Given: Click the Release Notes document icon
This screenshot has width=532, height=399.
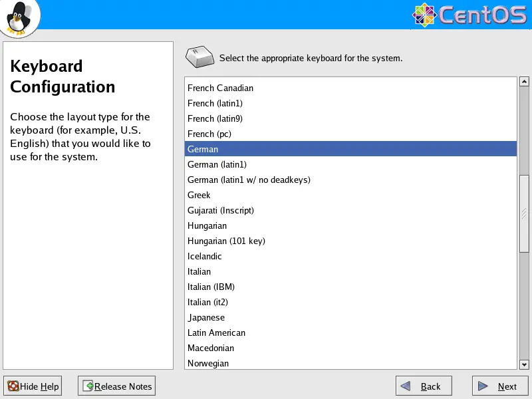Looking at the screenshot, I should point(88,386).
